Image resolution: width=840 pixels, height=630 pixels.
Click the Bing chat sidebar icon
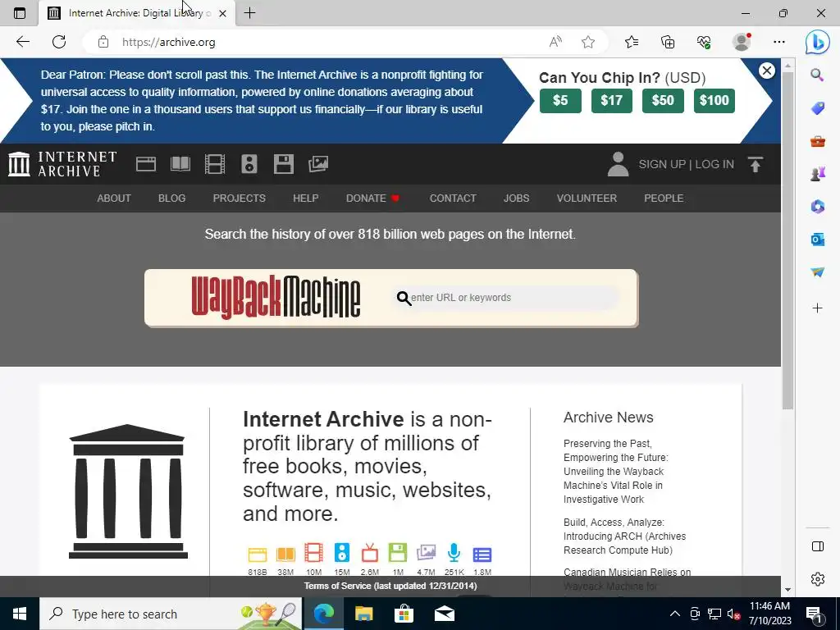tap(818, 42)
